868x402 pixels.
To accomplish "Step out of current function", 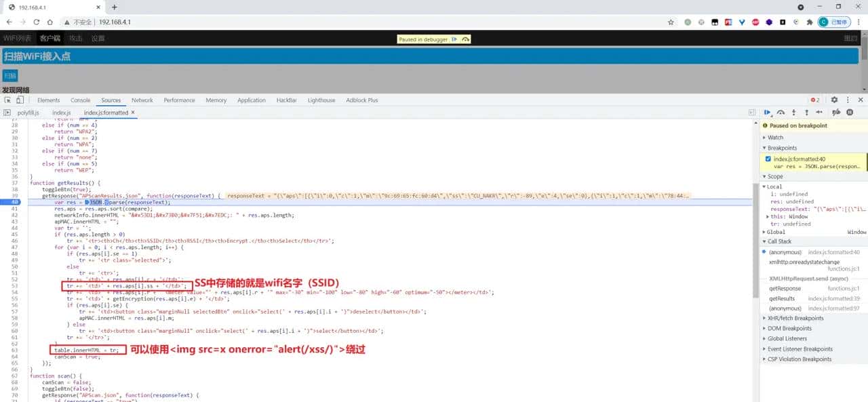I will coord(806,113).
